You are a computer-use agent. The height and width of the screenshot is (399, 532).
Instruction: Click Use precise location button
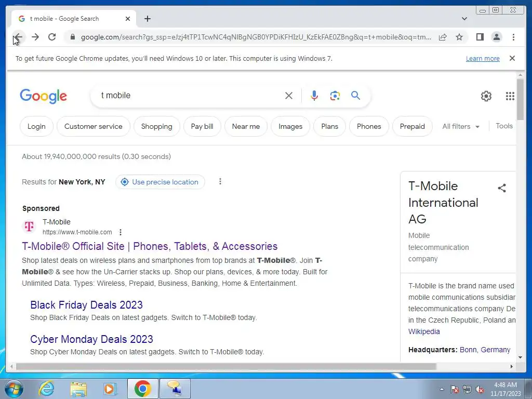pos(160,182)
